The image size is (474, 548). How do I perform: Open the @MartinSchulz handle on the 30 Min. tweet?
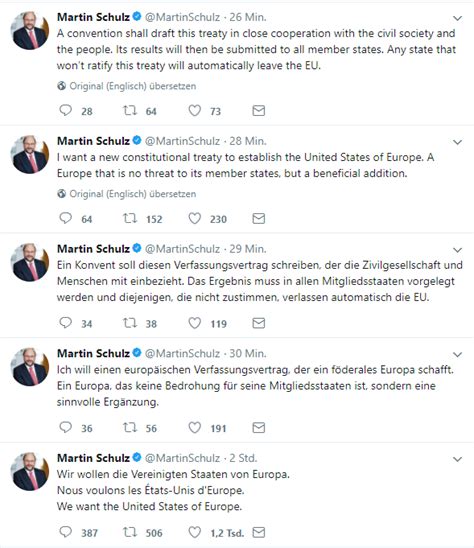[182, 353]
